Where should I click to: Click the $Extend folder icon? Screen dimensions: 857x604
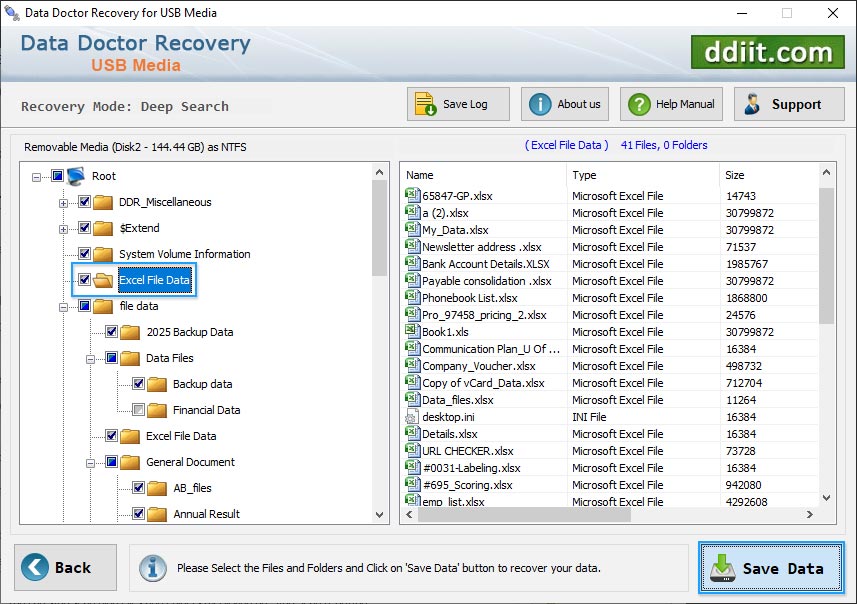[x=103, y=228]
